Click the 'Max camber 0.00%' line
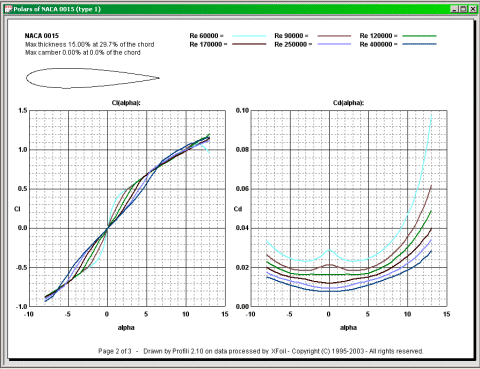 click(x=83, y=53)
